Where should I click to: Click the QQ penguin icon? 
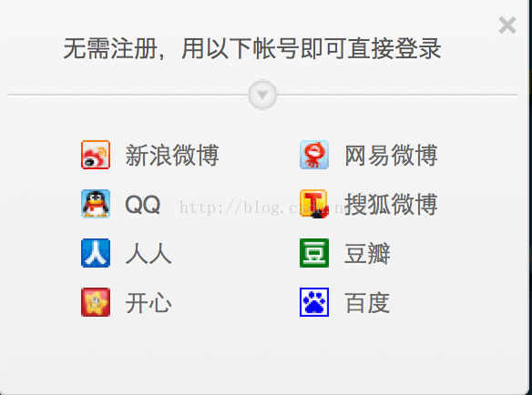tap(96, 204)
